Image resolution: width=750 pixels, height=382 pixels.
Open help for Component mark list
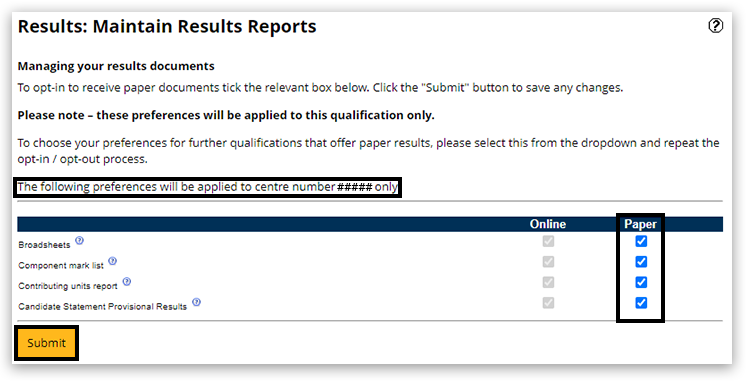pyautogui.click(x=112, y=261)
